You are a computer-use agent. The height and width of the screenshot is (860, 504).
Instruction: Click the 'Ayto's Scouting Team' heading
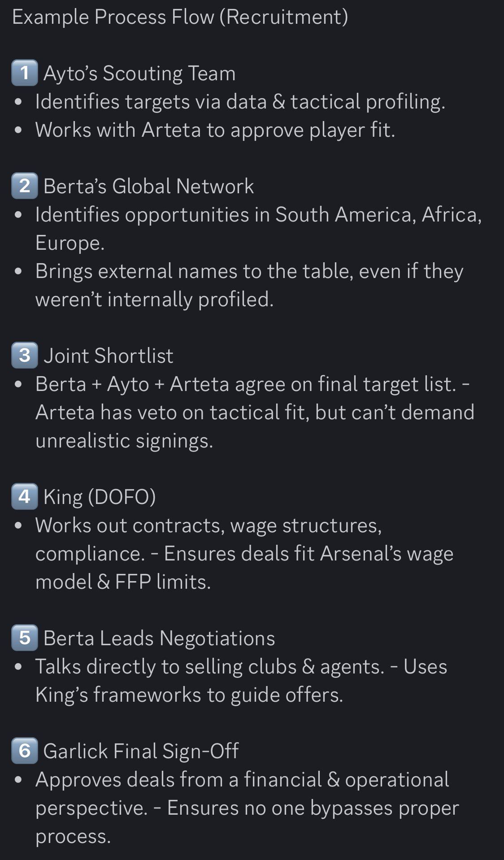point(139,74)
